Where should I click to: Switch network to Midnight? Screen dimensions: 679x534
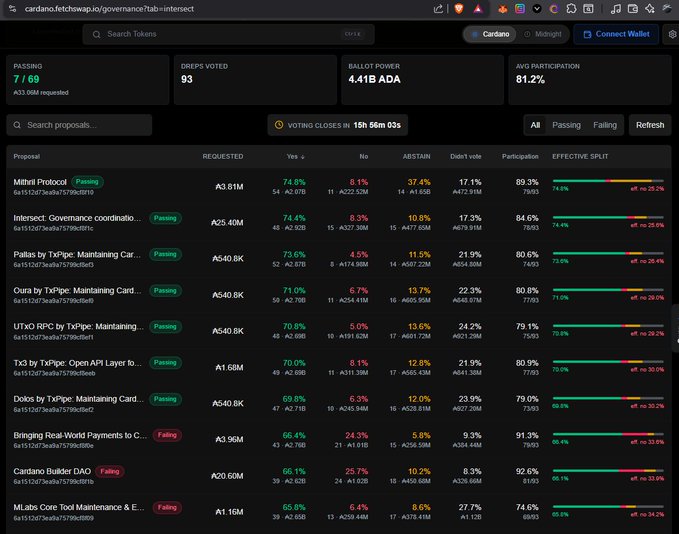pyautogui.click(x=543, y=34)
